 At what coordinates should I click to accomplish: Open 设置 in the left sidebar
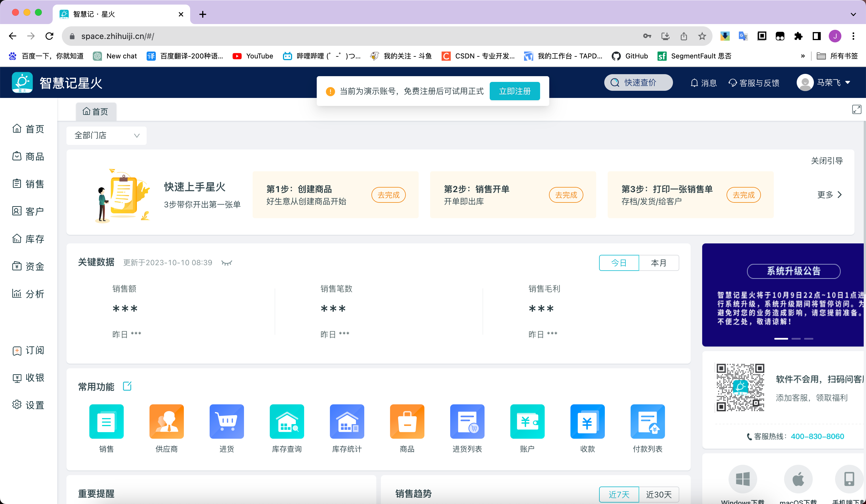coord(29,405)
